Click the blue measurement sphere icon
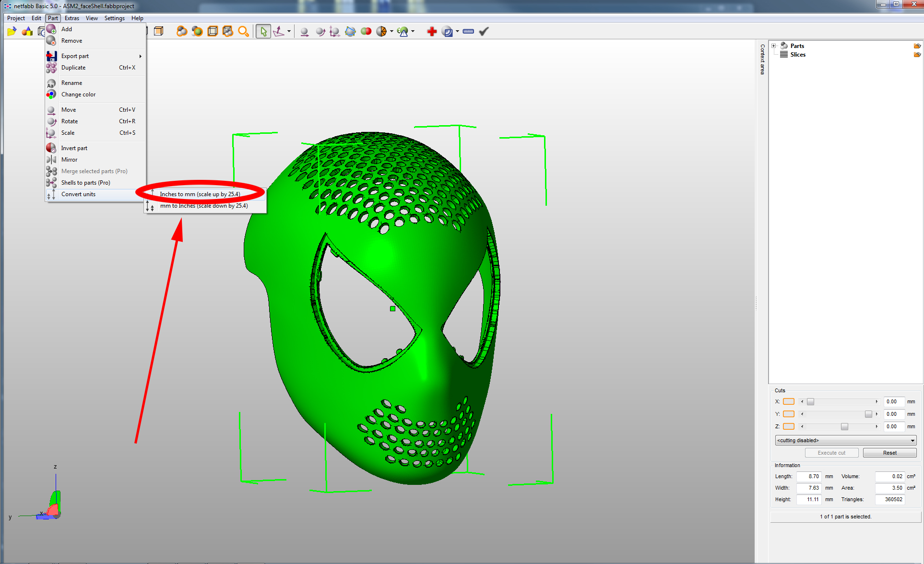 point(447,32)
